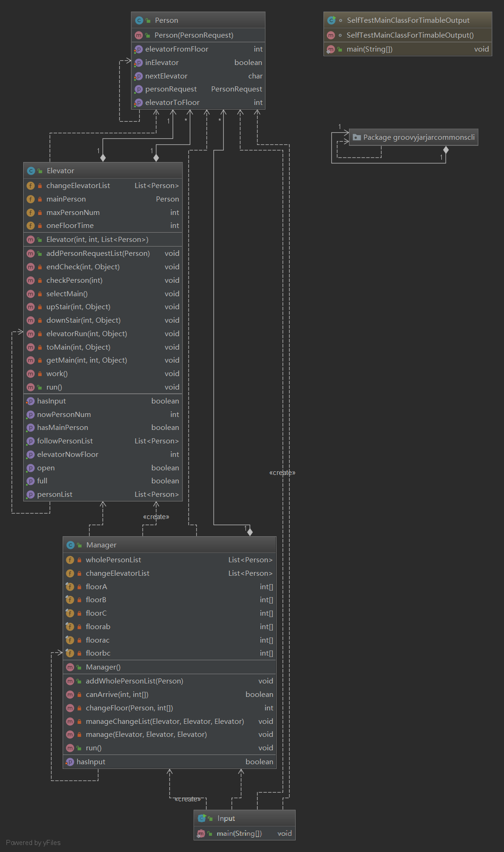Click the property icon beside inElevator
Screen dimensions: 504x852
[138, 63]
